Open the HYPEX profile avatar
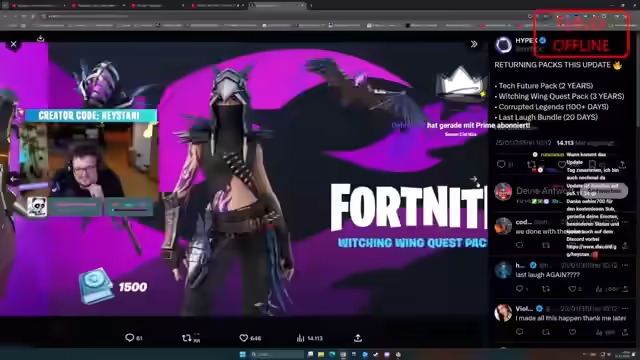Viewport: 640px width, 360px height. (x=503, y=44)
